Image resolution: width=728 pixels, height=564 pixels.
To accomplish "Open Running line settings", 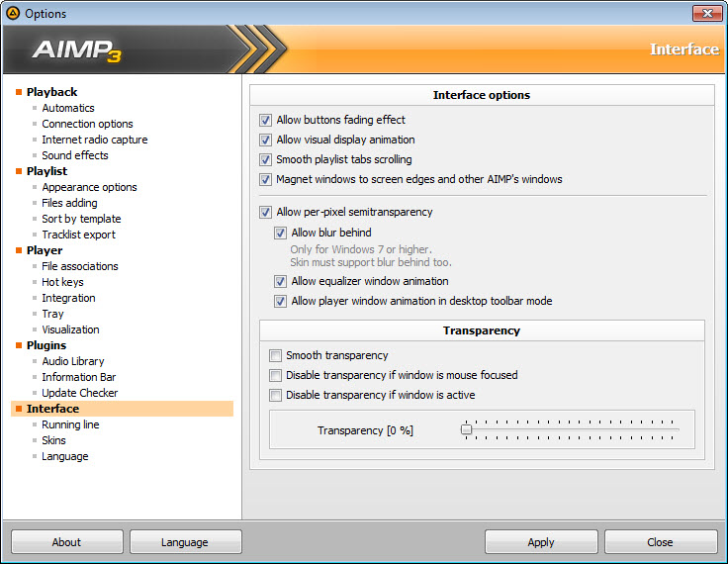I will pyautogui.click(x=70, y=424).
